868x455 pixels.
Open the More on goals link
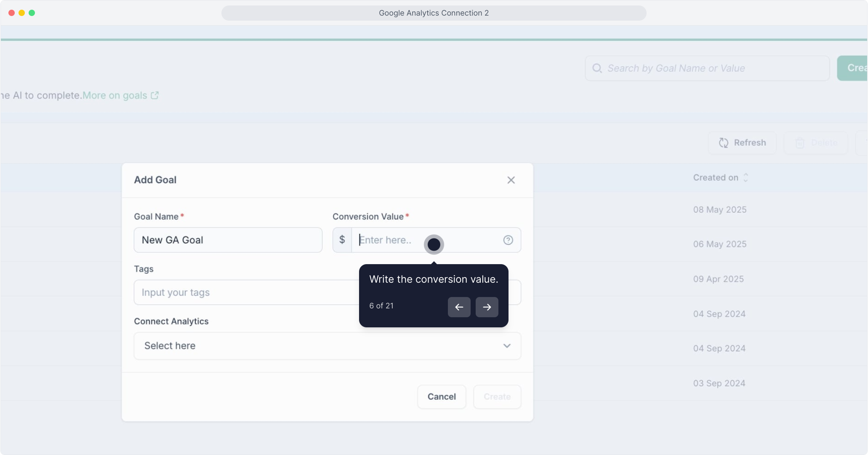coord(114,96)
